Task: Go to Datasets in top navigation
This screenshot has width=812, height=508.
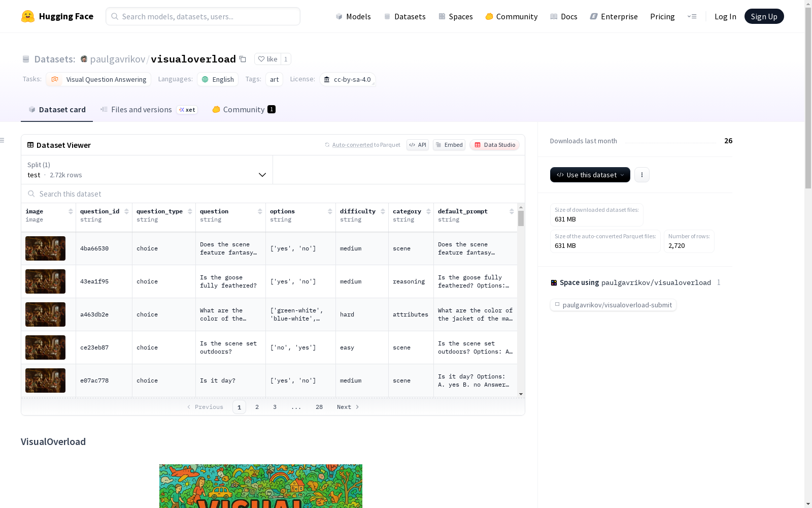Action: pyautogui.click(x=404, y=16)
